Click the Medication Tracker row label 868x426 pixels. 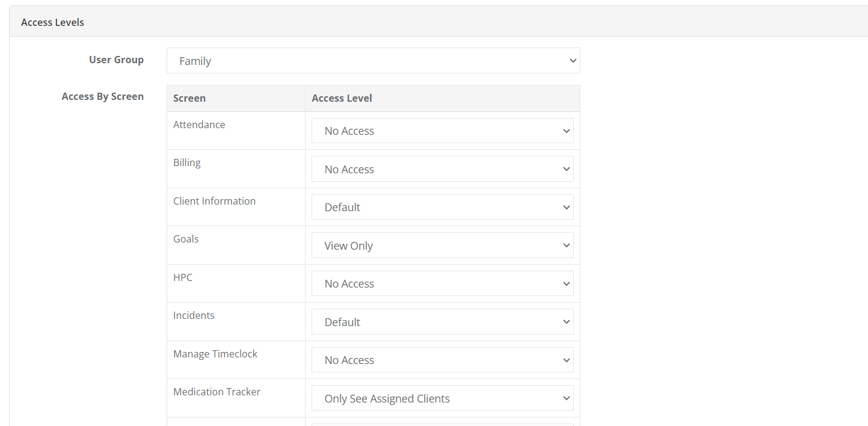[217, 392]
